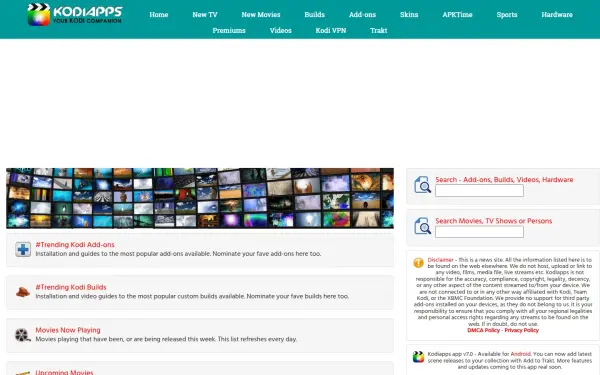The height and width of the screenshot is (375, 600).
Task: Open the Sports menu item
Action: 507,15
